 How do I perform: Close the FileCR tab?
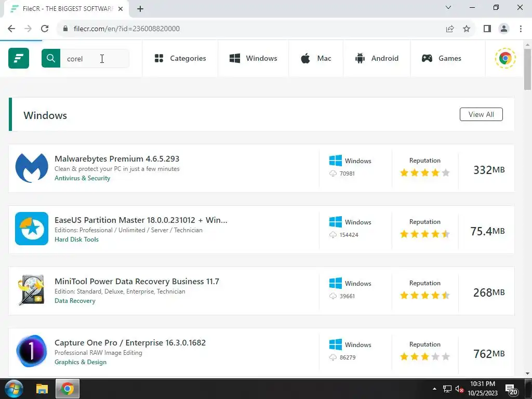(x=121, y=9)
